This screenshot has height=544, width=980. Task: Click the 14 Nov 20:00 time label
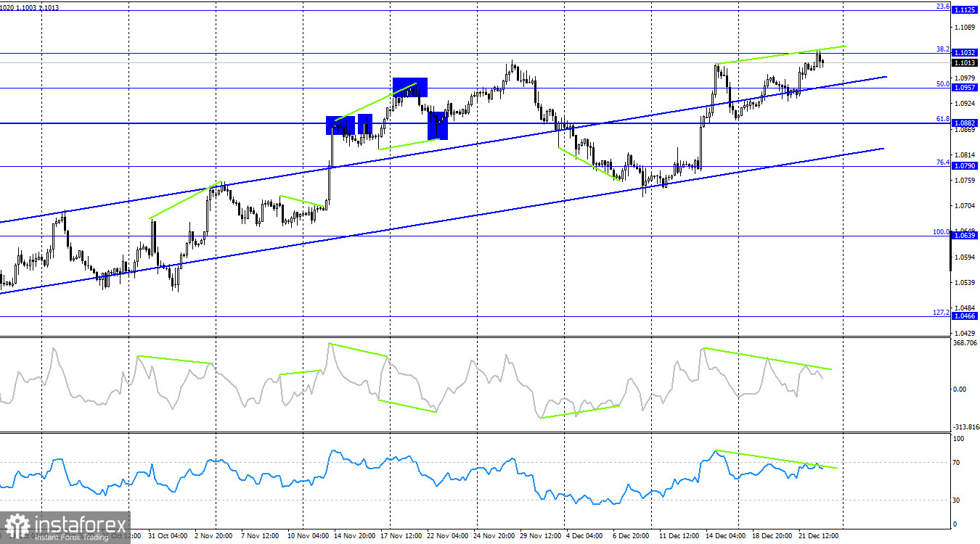354,535
